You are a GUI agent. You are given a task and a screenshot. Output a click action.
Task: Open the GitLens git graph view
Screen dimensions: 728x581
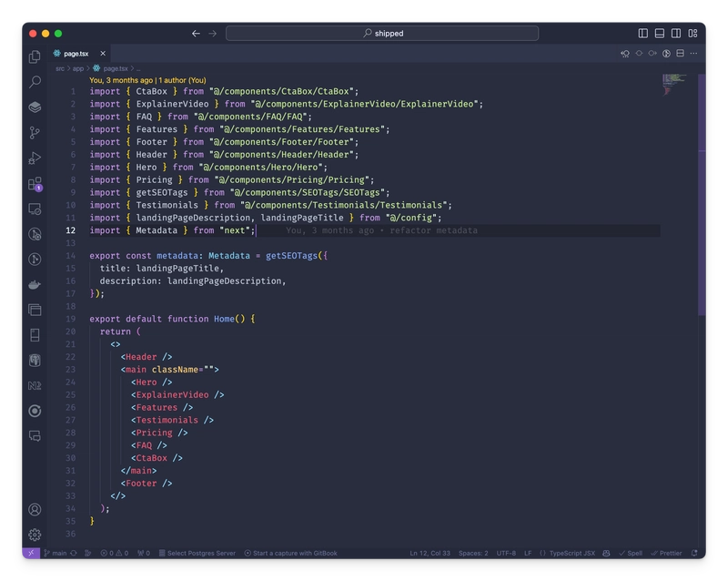35,259
